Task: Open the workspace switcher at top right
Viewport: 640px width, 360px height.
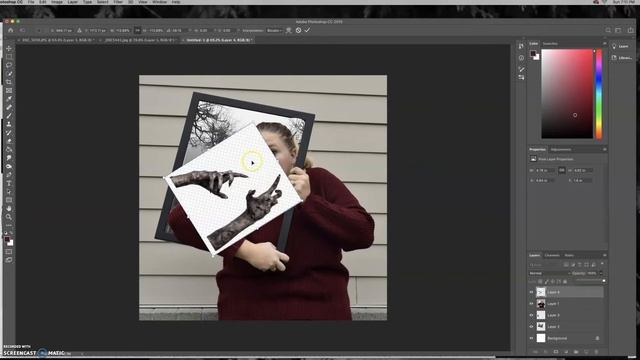Action: (x=619, y=30)
